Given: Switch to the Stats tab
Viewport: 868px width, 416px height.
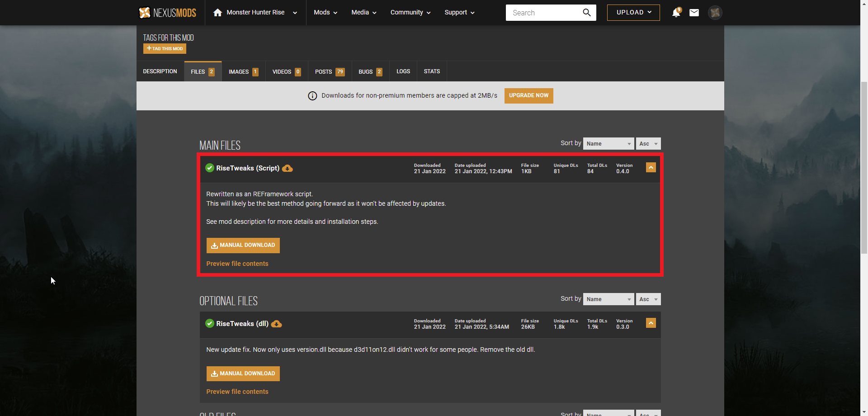Looking at the screenshot, I should click(x=432, y=71).
